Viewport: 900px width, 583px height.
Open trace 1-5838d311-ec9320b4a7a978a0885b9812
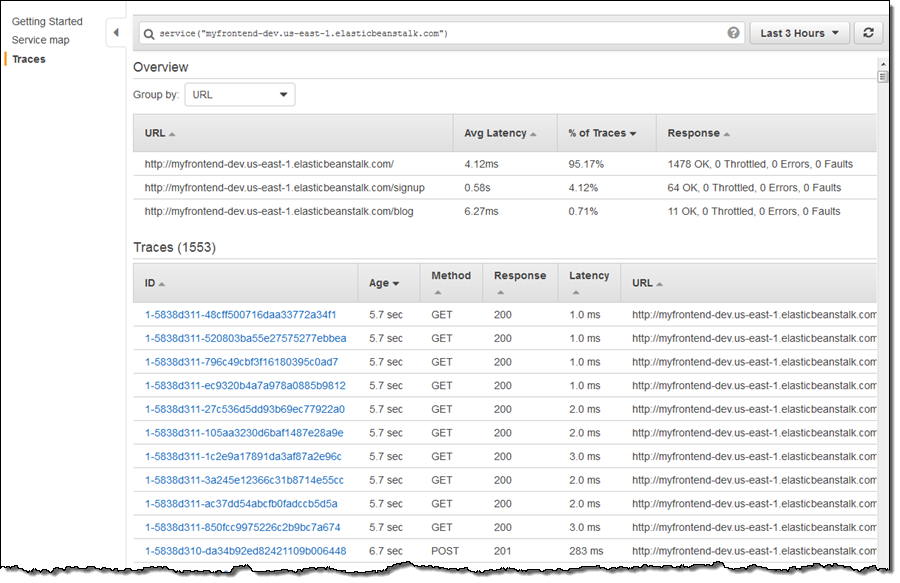pos(245,386)
